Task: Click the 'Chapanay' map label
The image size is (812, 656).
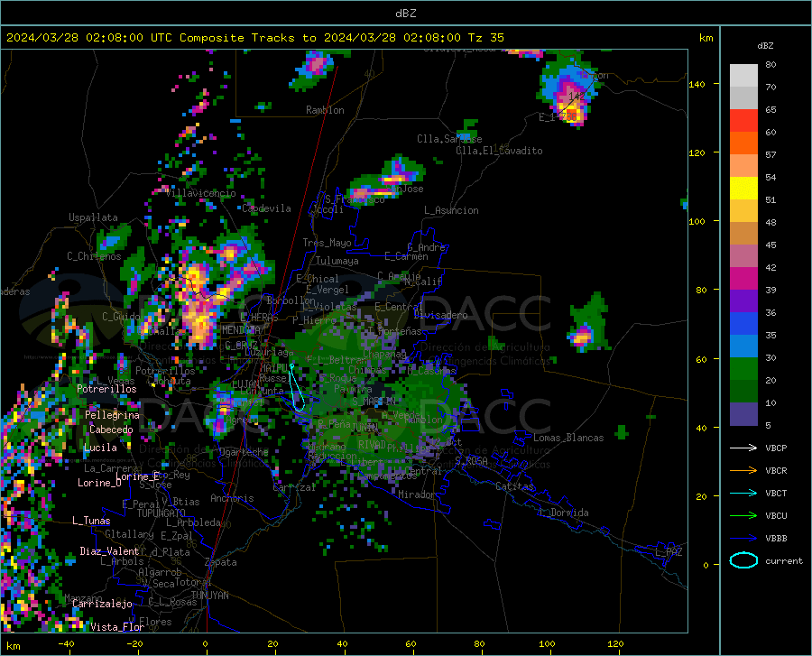Action: [384, 354]
